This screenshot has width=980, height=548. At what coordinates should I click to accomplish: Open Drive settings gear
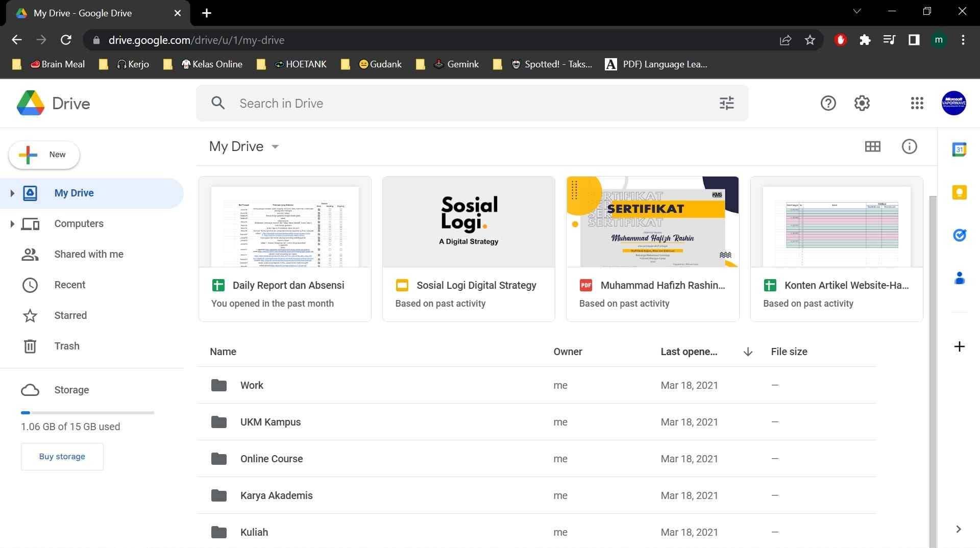[862, 103]
